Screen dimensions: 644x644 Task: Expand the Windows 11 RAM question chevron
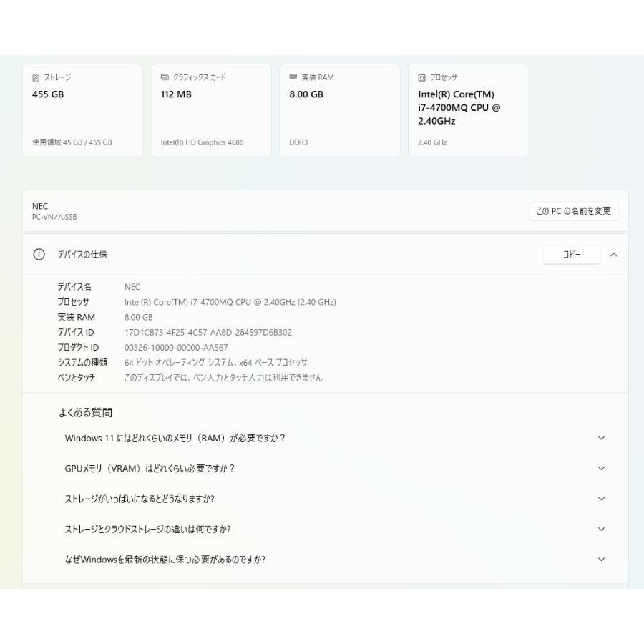click(601, 438)
